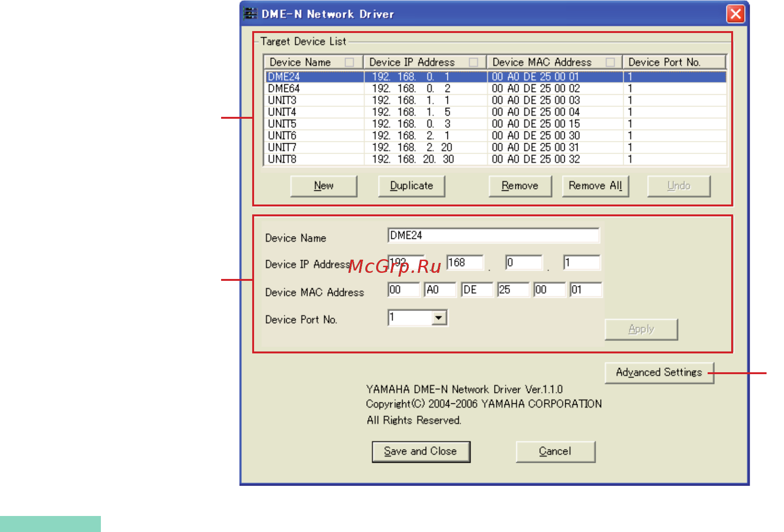Click the Device Port No. column header

[674, 62]
